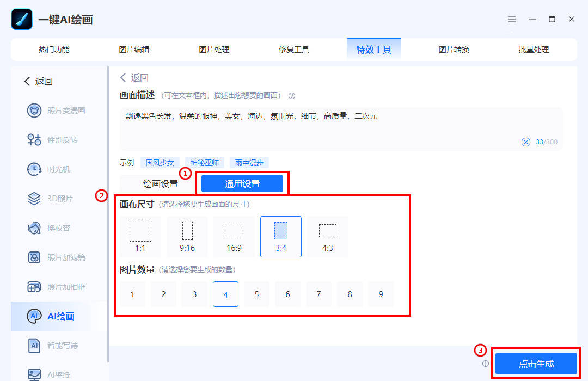This screenshot has width=588, height=381.
Task: Select 时光机 label in sidebar
Action: click(x=59, y=169)
